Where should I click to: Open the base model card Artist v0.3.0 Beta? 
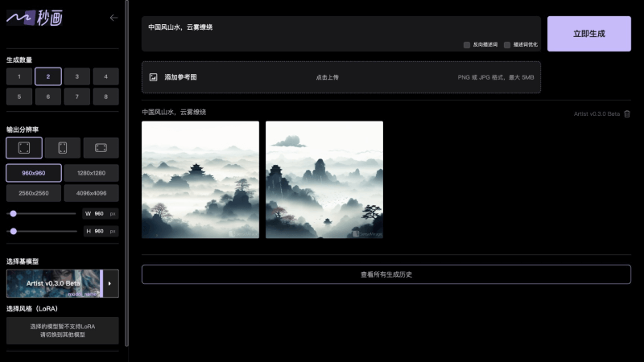(x=53, y=283)
